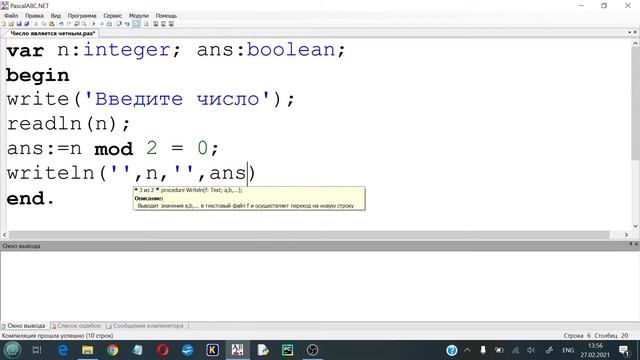Screen dimensions: 640x360
Task: Toggle the highlighted output-window toolbar icon
Action: [136, 24]
